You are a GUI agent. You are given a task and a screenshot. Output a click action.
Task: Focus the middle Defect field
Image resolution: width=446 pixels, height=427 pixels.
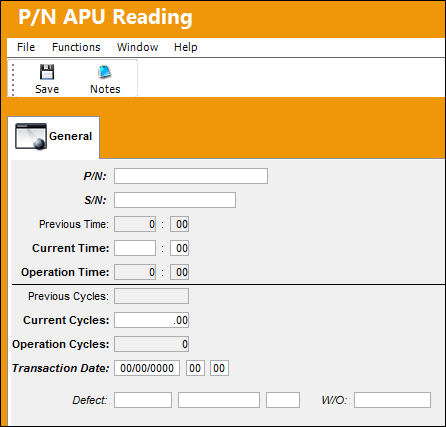(219, 400)
